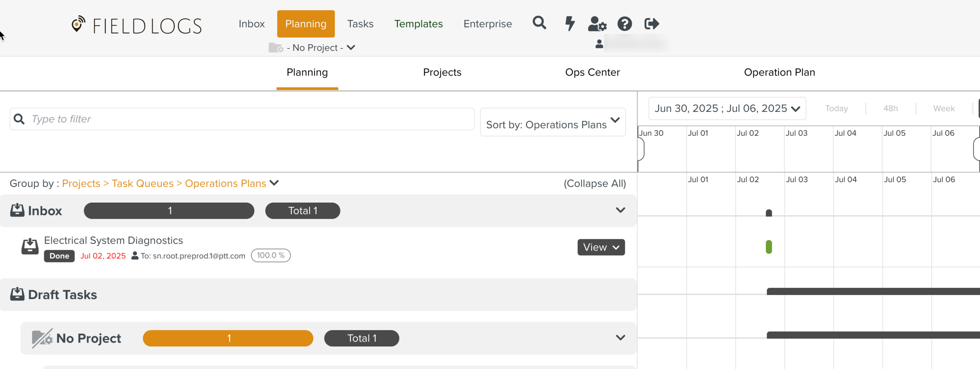
Task: Click the Electrical System Diagnostics task icon
Action: [x=30, y=247]
